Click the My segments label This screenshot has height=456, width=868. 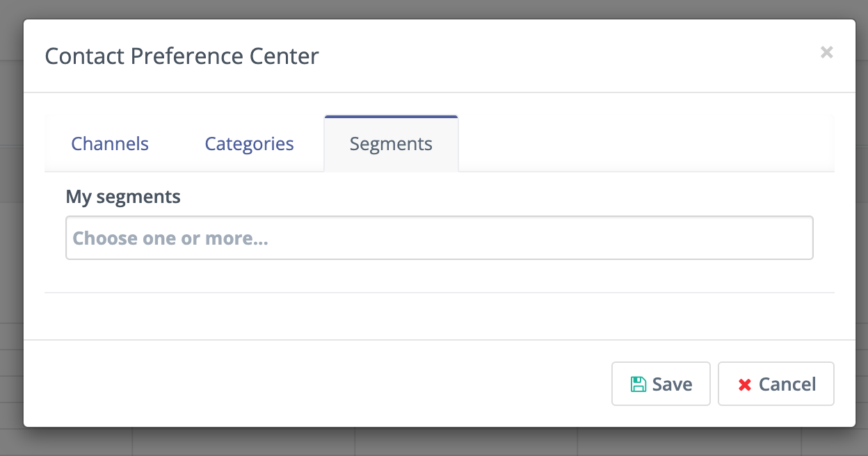pos(123,197)
